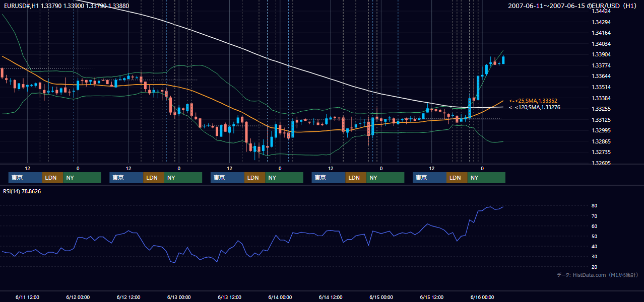Click price axis value 1.33384
The image size is (644, 302).
coord(601,98)
